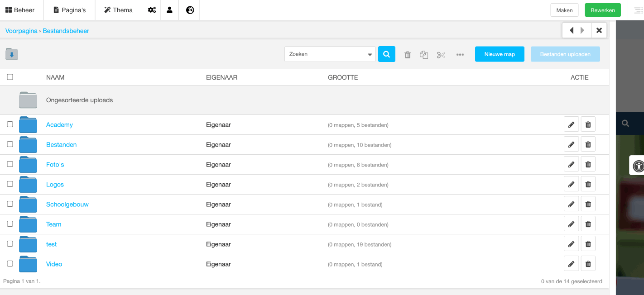Screen dimensions: 644x295
Task: Edit the Academy folder with pencil icon
Action: [x=571, y=125]
